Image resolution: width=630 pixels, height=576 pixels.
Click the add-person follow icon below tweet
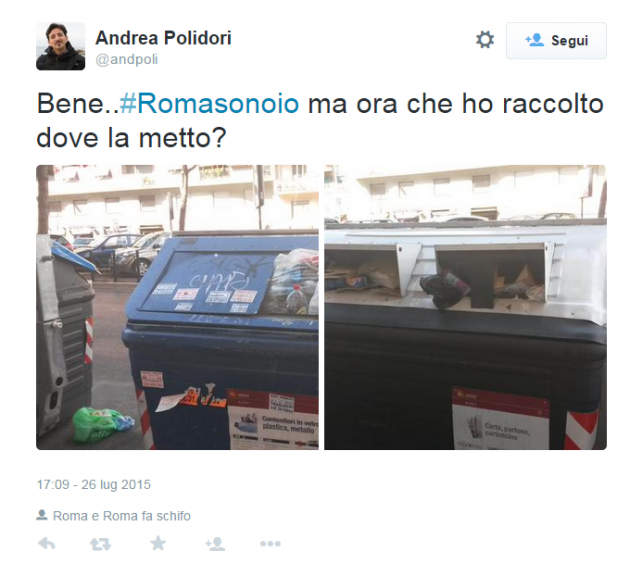pyautogui.click(x=215, y=544)
